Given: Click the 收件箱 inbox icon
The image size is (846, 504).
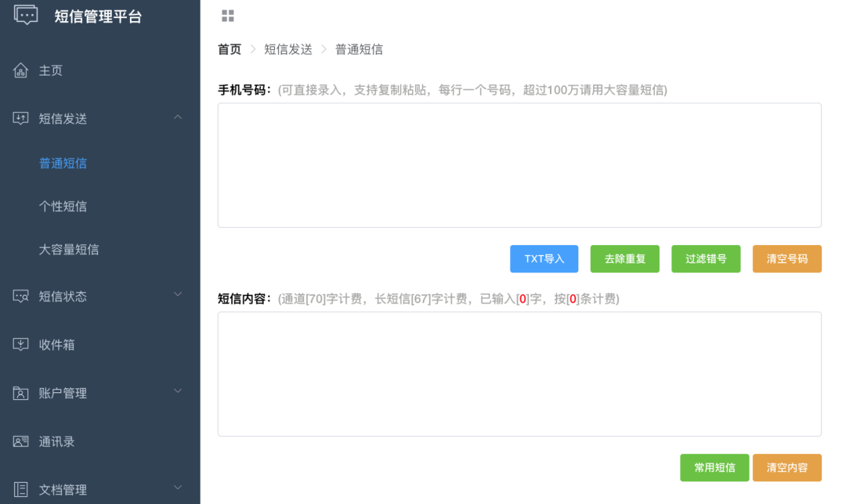Looking at the screenshot, I should point(20,344).
